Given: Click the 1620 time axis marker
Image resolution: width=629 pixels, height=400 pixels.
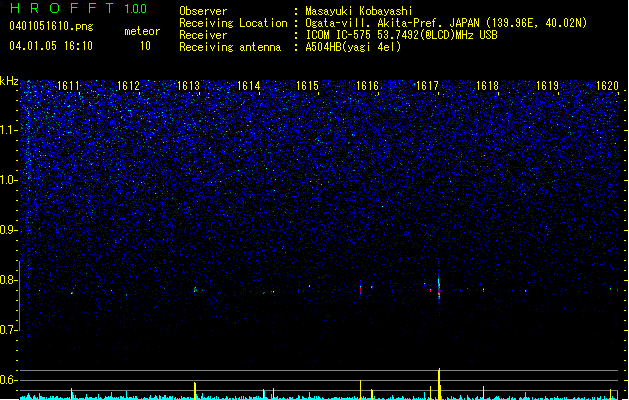Looking at the screenshot, I should [607, 86].
